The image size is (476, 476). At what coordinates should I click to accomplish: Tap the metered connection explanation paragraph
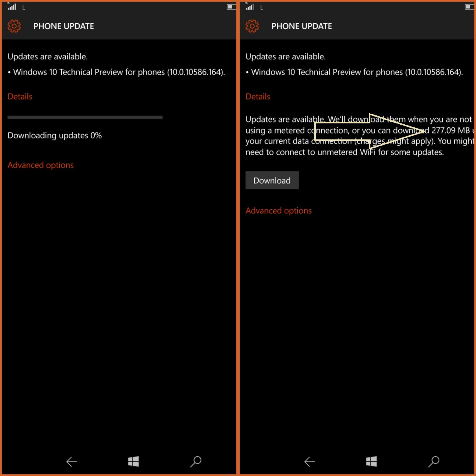(x=360, y=136)
